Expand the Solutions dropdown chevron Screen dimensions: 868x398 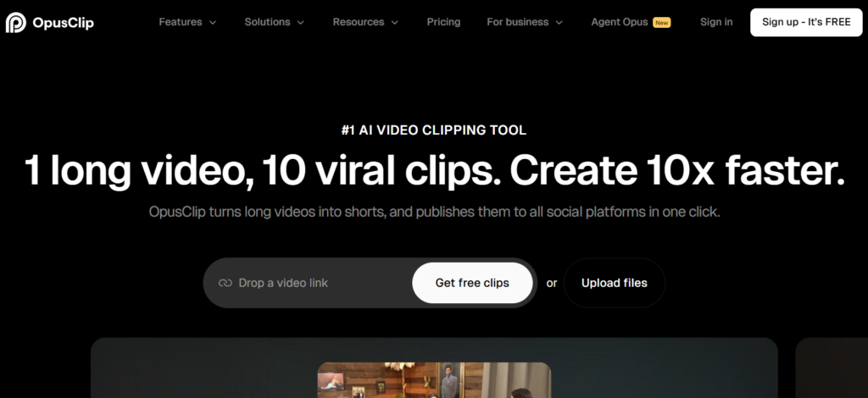(301, 23)
